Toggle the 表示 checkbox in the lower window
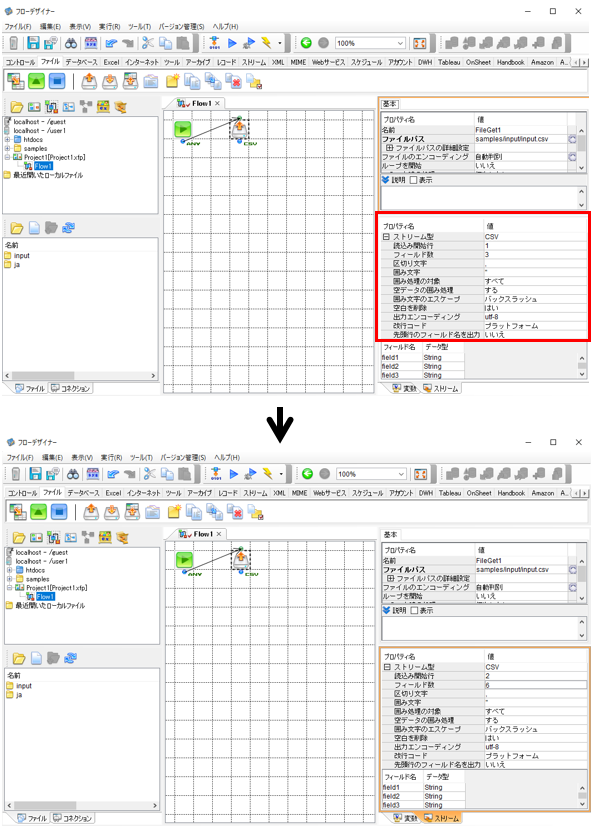 (414, 611)
